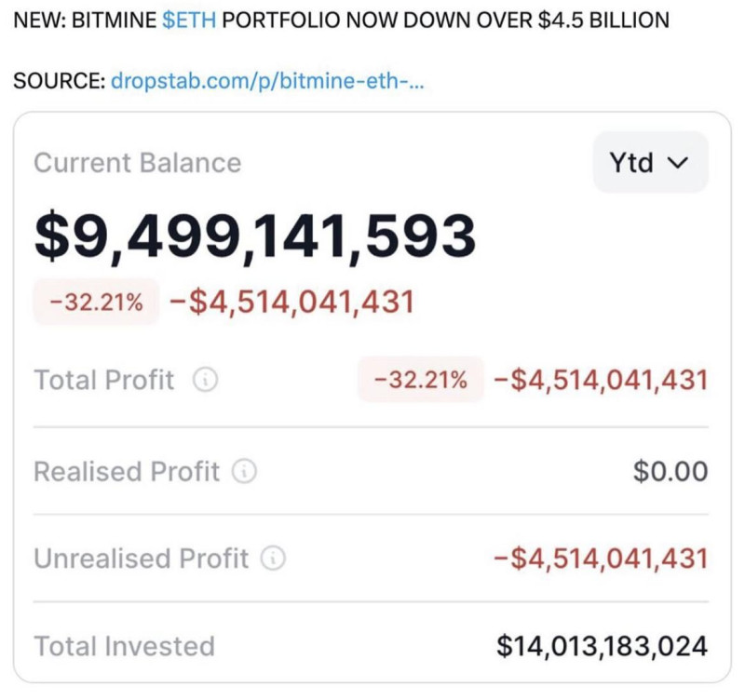The image size is (745, 700).
Task: Open the dropstab.com source link
Action: [267, 80]
